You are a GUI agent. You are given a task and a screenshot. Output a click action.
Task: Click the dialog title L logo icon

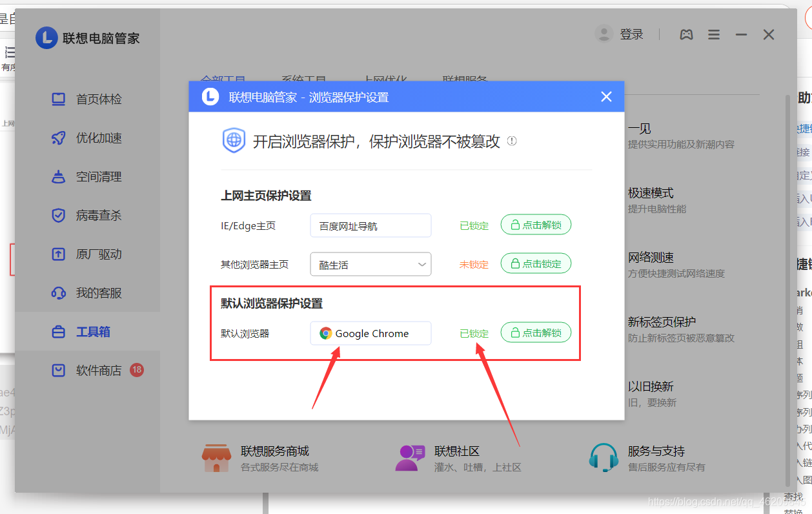[210, 97]
